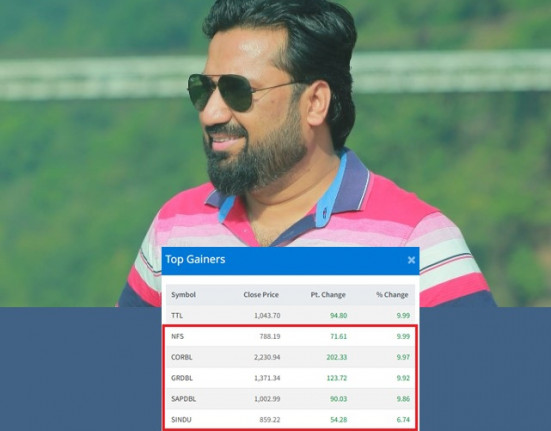Open the NFS symbol row

[290, 336]
